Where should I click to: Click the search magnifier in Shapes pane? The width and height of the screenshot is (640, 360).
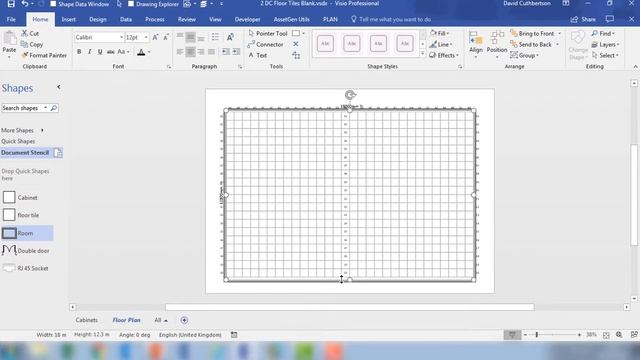pos(54,108)
